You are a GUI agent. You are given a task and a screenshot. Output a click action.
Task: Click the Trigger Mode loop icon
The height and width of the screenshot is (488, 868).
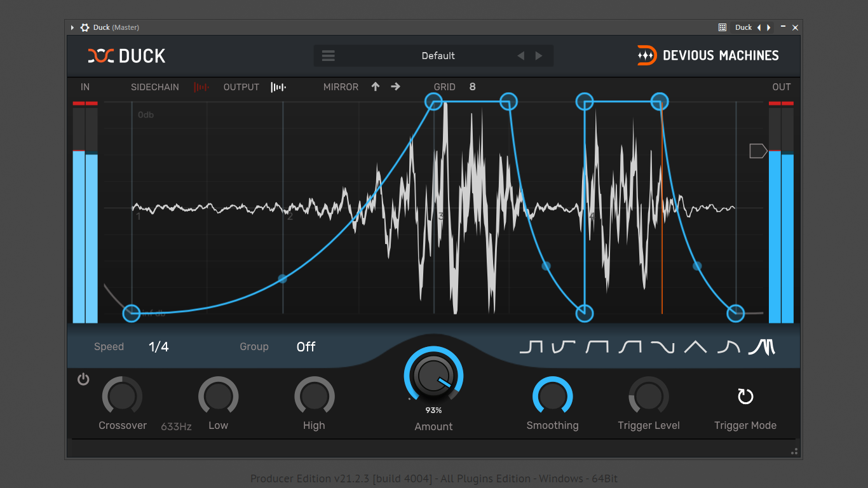point(745,397)
